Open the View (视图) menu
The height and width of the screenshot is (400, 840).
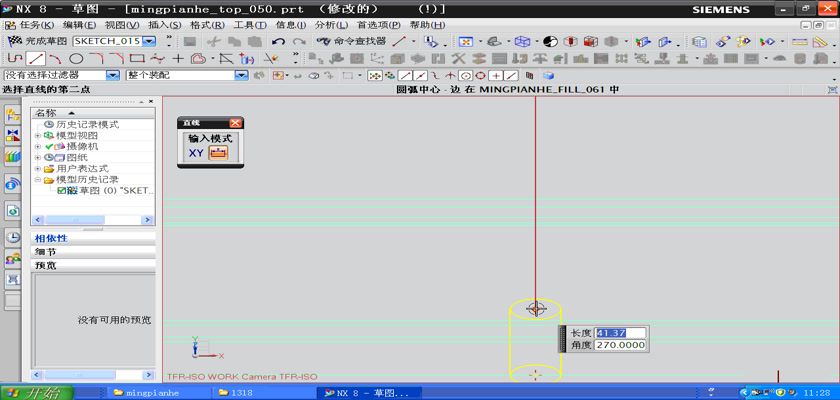pos(122,25)
